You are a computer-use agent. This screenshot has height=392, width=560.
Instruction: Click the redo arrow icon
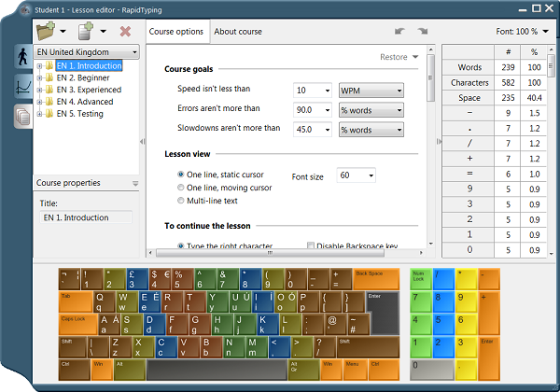(x=423, y=32)
